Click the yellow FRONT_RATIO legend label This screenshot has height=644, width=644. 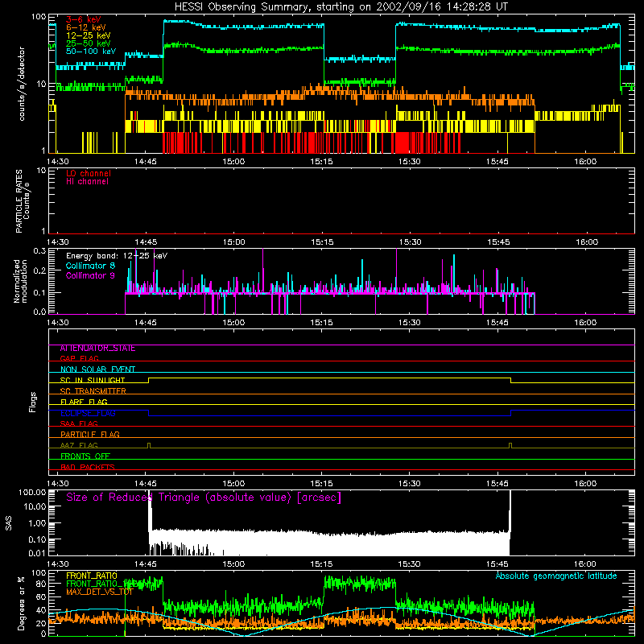92,576
